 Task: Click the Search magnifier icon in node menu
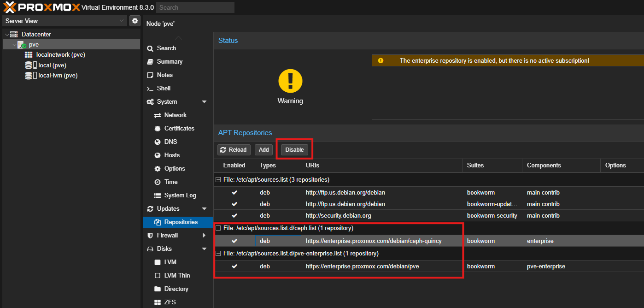pos(150,48)
